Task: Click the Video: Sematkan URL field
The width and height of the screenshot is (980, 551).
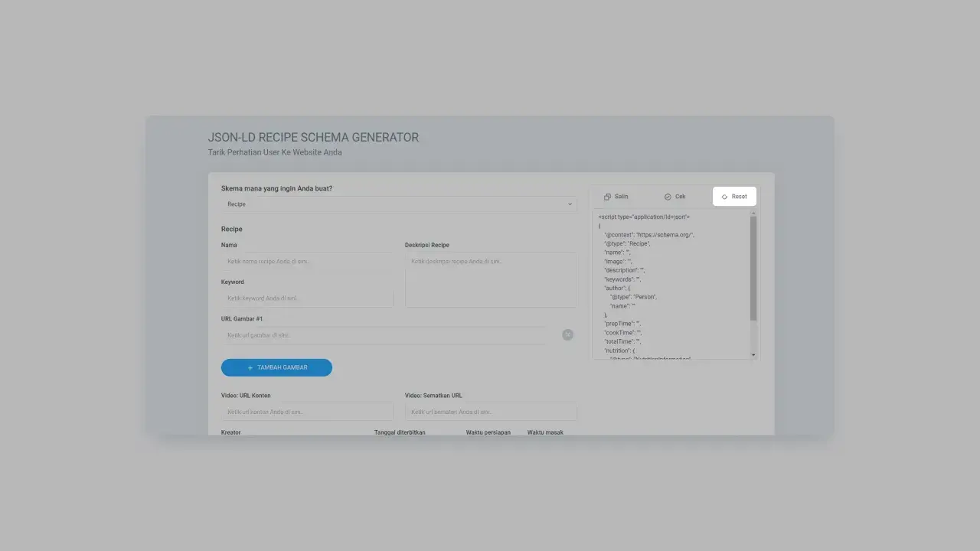Action: click(490, 412)
